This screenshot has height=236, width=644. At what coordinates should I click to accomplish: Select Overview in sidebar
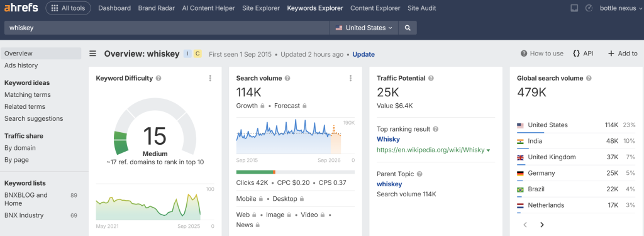[41, 53]
